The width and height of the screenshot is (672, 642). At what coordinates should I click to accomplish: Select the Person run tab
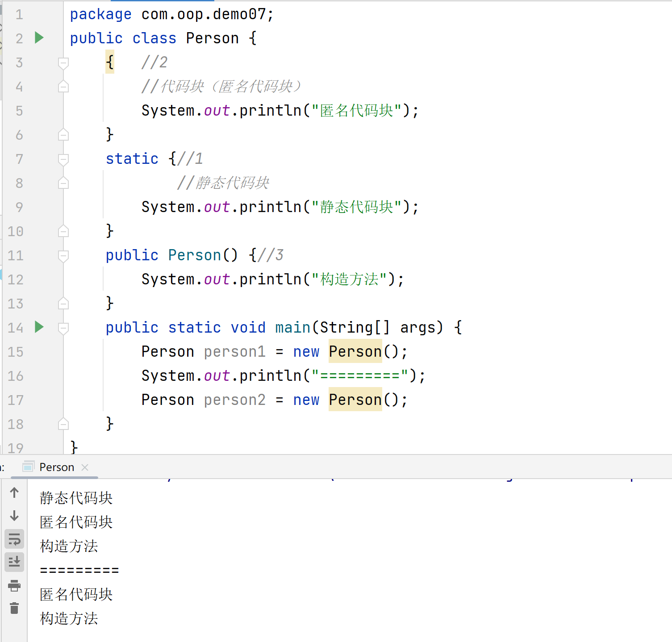point(56,467)
